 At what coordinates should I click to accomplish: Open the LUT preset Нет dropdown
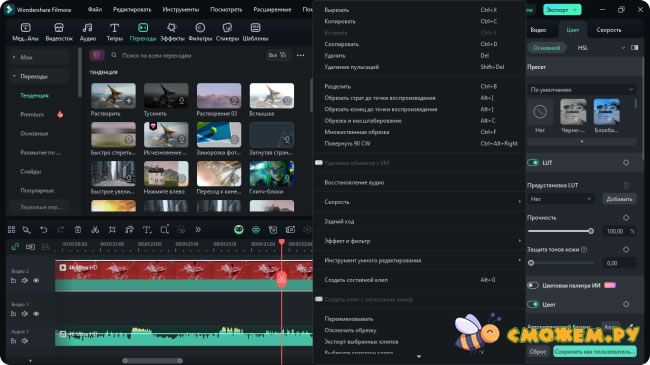click(561, 199)
